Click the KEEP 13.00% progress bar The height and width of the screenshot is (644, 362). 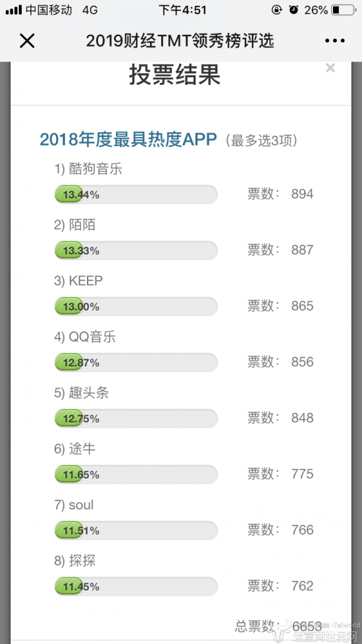136,306
